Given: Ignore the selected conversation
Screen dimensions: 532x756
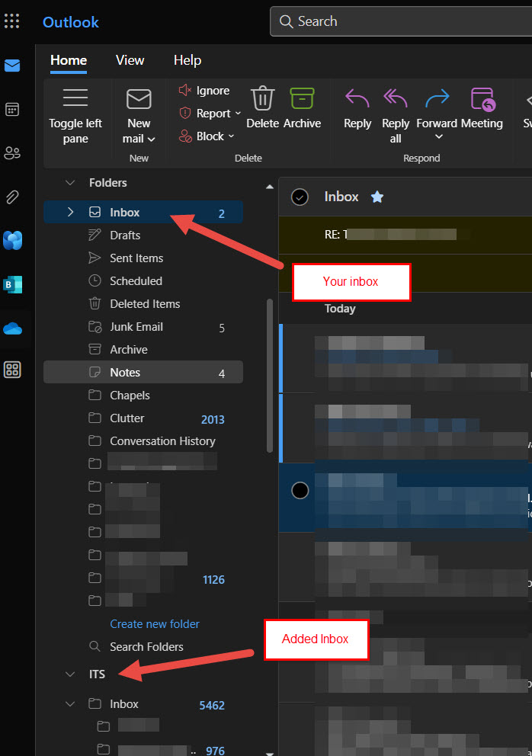Looking at the screenshot, I should click(204, 91).
